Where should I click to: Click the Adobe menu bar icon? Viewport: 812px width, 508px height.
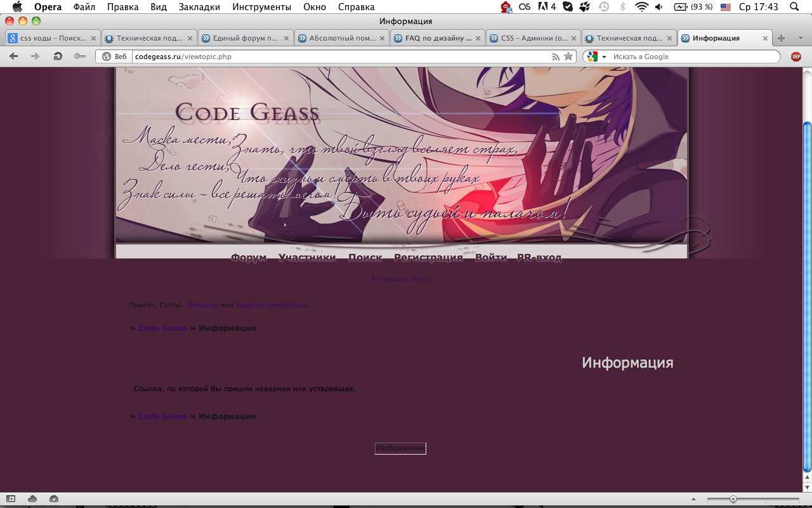(x=547, y=7)
